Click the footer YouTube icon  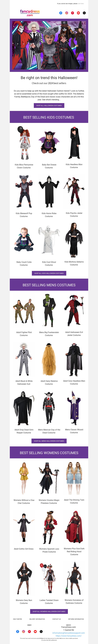[x=35, y=632]
